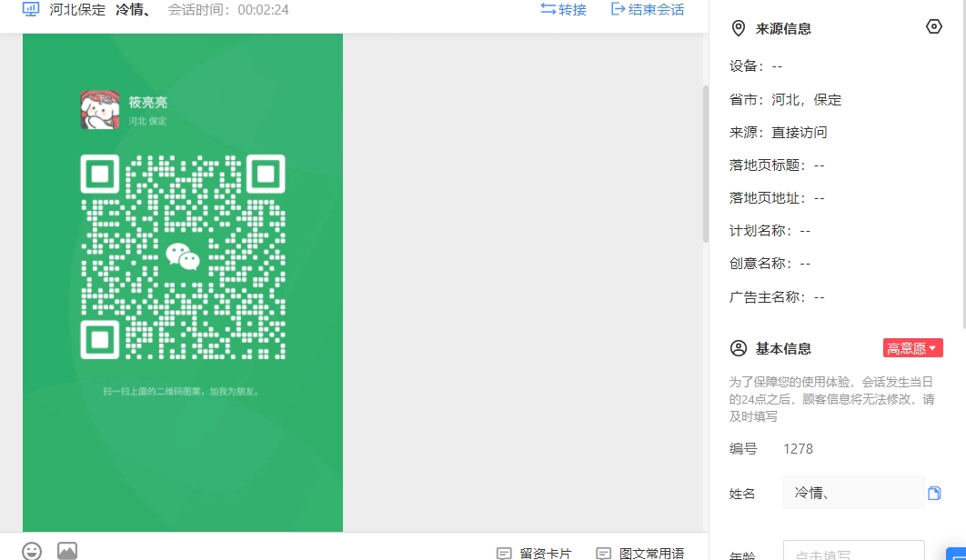Click the location pin icon beside 来源信息
Viewport: 966px width, 560px height.
pos(738,28)
